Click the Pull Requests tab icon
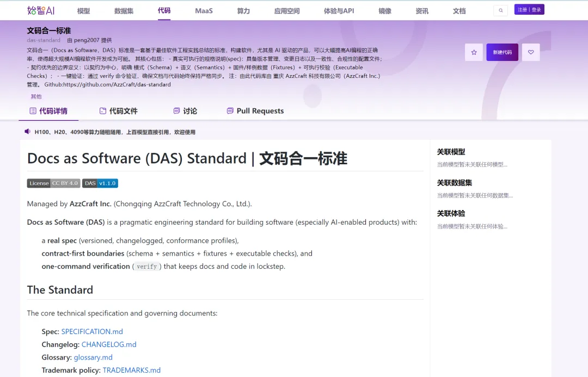Viewport: 588px width, 377px height. 230,111
